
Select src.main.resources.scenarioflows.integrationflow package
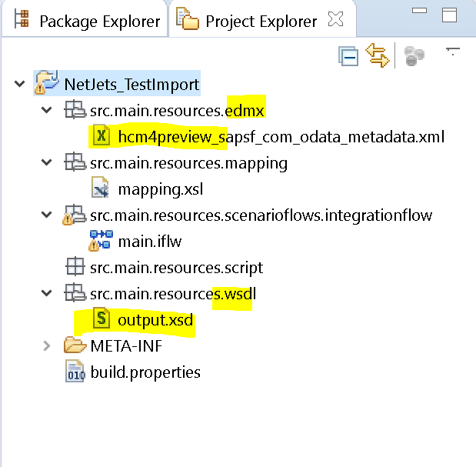pyautogui.click(x=261, y=215)
